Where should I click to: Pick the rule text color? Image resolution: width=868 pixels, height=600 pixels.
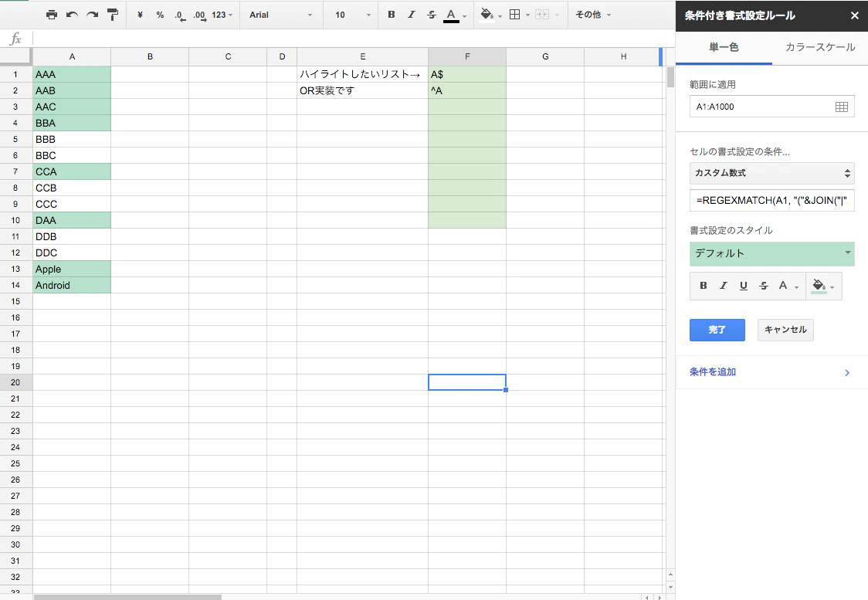tap(788, 286)
